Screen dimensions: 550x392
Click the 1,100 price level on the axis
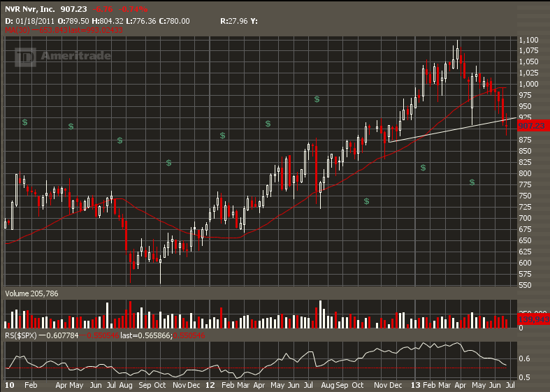[529, 41]
